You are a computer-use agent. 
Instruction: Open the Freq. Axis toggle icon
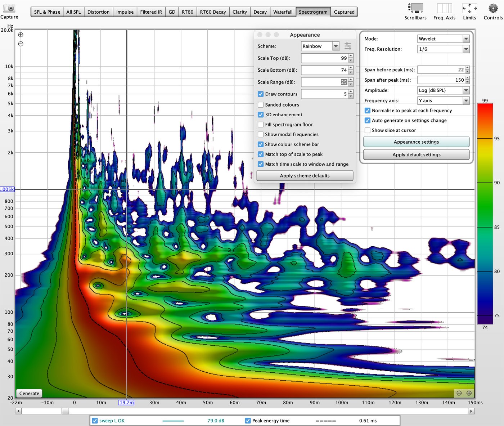(x=444, y=8)
